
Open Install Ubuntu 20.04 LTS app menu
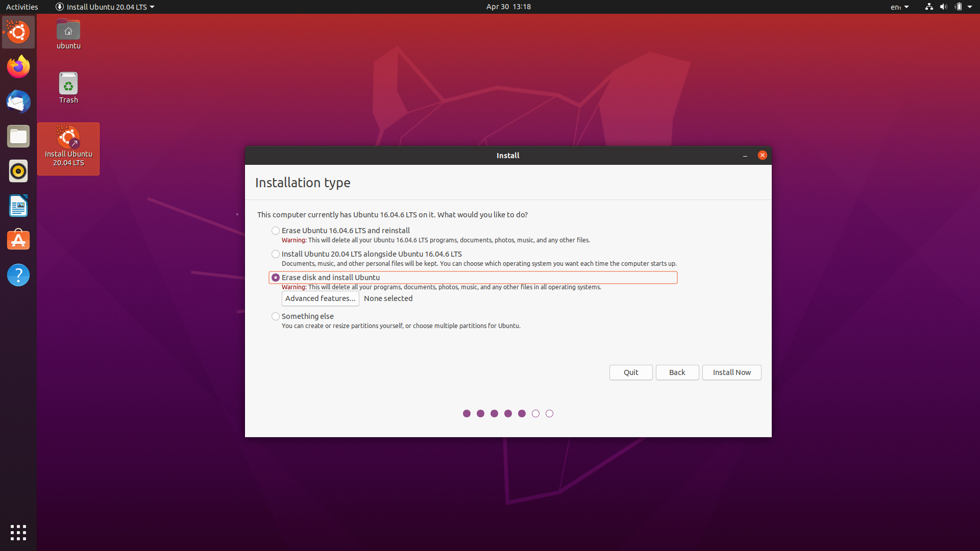point(105,7)
